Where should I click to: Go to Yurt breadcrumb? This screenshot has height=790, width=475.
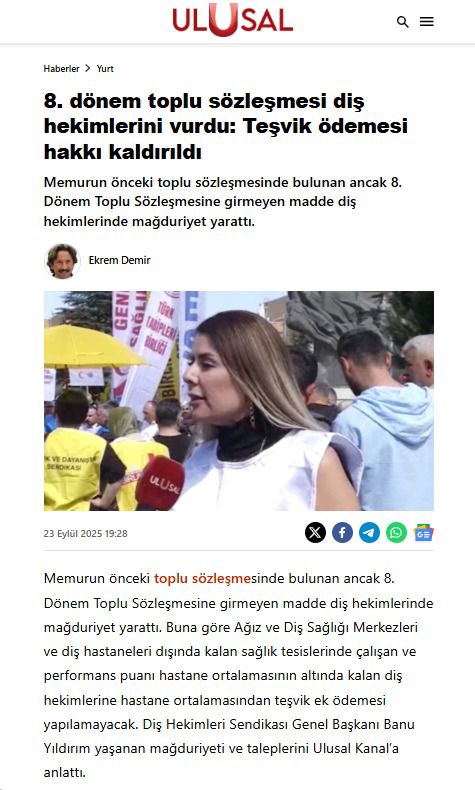click(x=105, y=69)
